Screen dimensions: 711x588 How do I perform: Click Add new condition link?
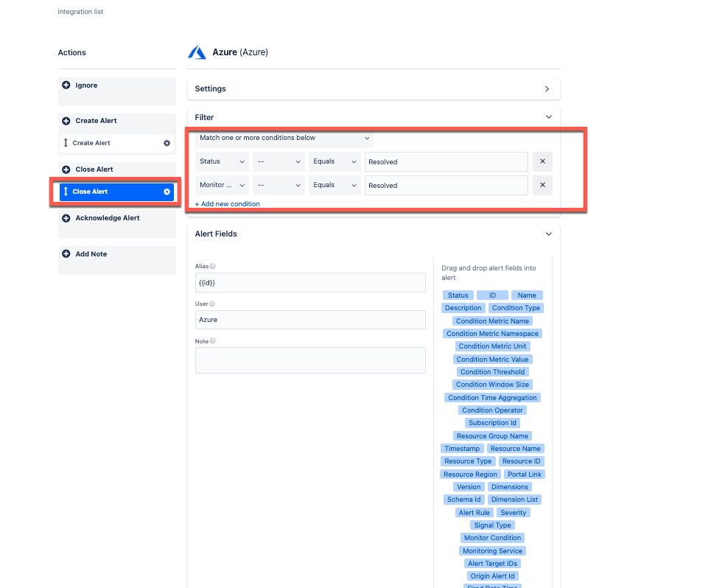(227, 204)
